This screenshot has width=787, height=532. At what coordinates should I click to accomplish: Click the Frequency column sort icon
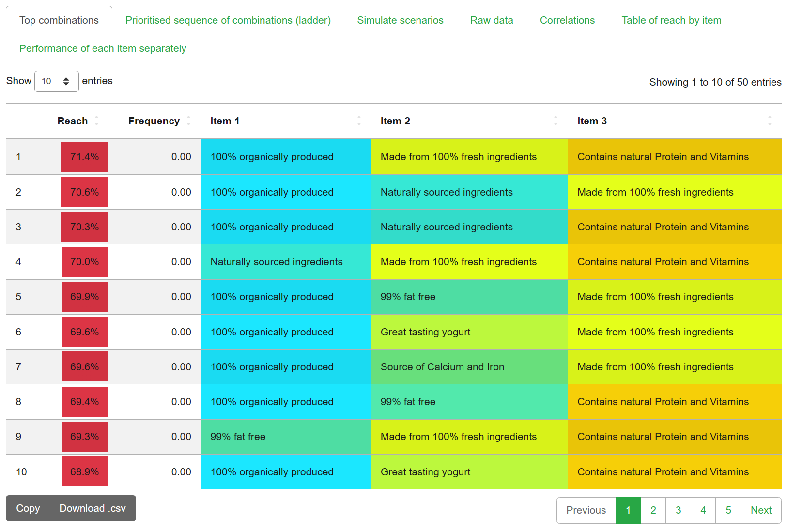tap(188, 121)
